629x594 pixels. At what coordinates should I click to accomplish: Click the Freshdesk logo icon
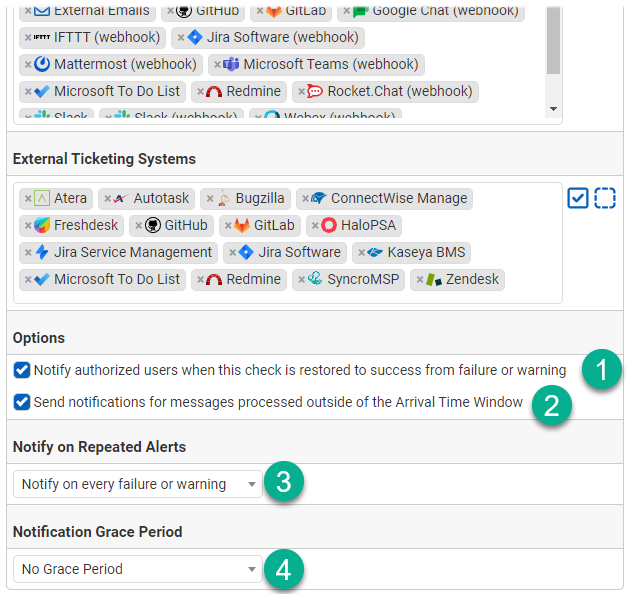(x=42, y=225)
